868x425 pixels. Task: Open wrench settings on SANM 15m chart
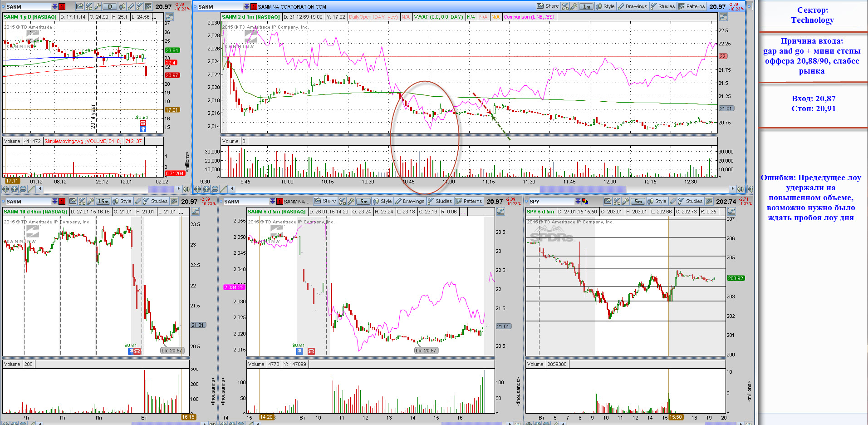point(91,201)
